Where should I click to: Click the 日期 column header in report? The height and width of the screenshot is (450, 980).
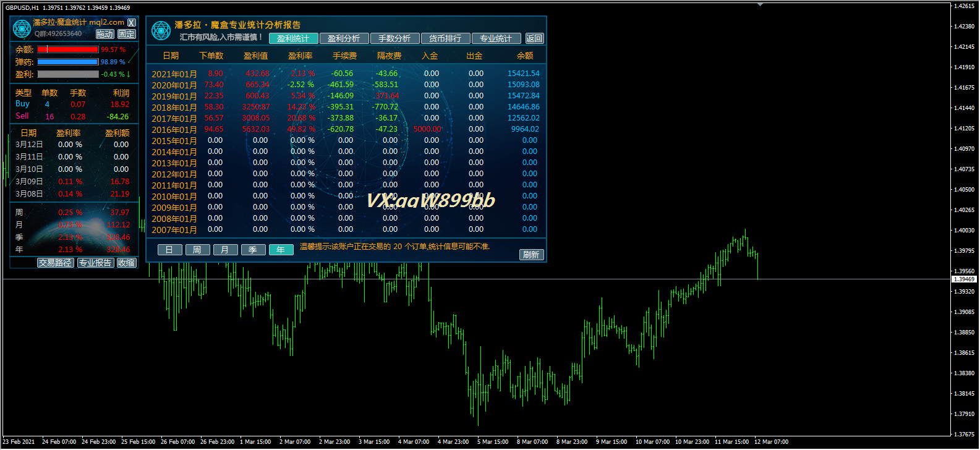coord(171,56)
